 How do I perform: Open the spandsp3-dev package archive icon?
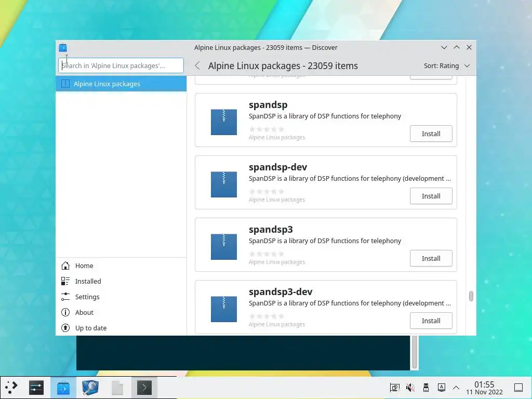[224, 309]
